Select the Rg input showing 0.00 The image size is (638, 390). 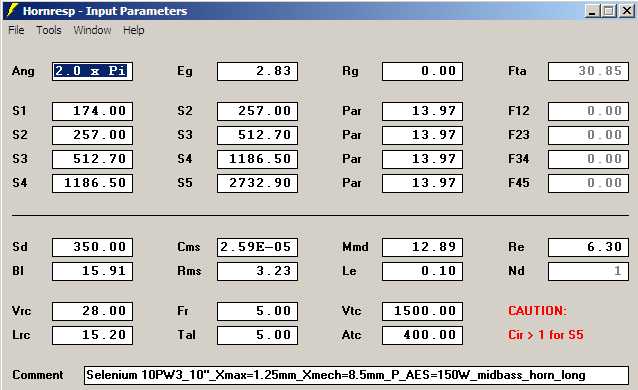(x=422, y=71)
